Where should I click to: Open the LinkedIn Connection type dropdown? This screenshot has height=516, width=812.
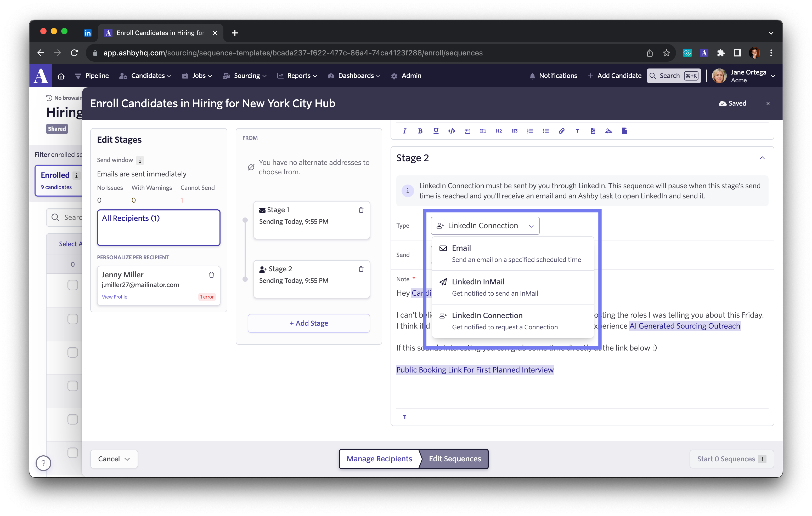tap(485, 226)
